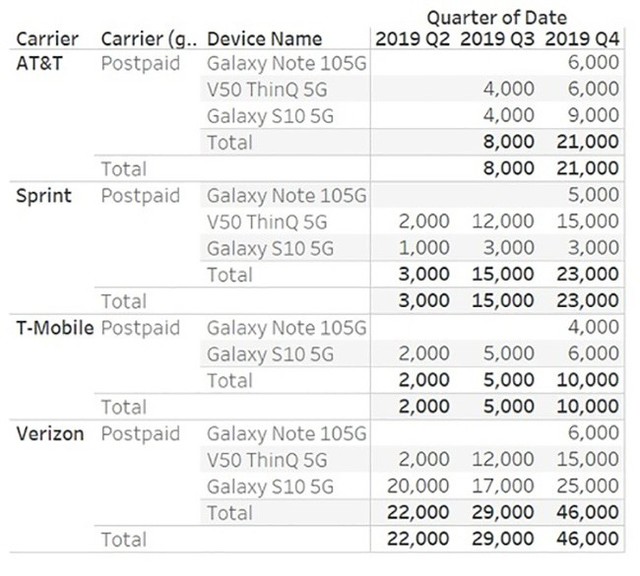Click the Quarter of Date title
Viewport: 640px width, 576px height.
click(x=497, y=18)
